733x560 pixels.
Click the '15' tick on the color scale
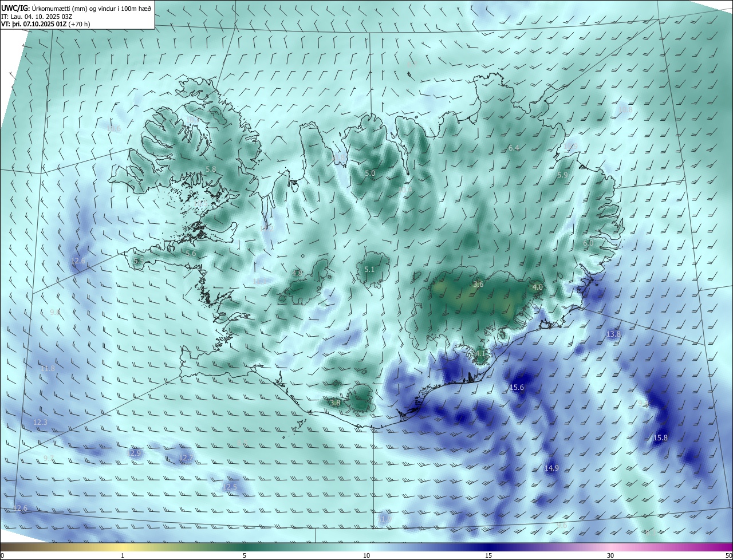pyautogui.click(x=488, y=556)
